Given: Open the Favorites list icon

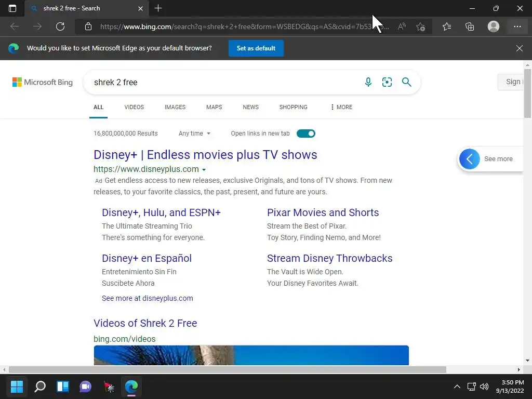Looking at the screenshot, I should 447,26.
